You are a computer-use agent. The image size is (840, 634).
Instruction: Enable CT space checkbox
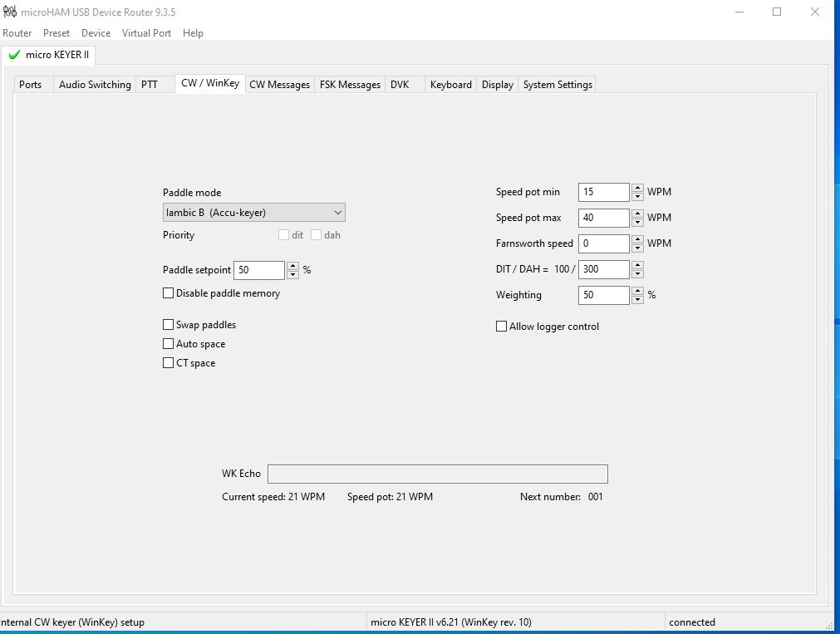168,363
